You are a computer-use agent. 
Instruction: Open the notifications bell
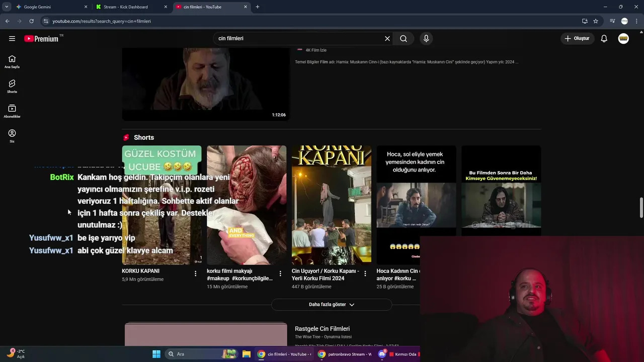[x=604, y=39]
